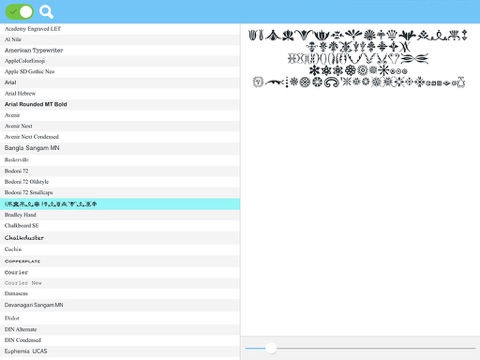Select the highlighted ornaments font row
Screen dimensions: 480x360
(120, 204)
